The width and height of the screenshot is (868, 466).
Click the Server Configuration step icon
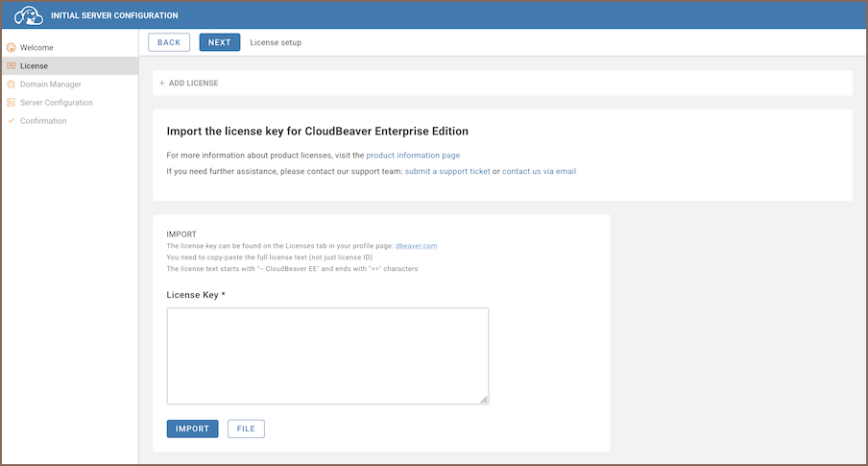point(12,102)
